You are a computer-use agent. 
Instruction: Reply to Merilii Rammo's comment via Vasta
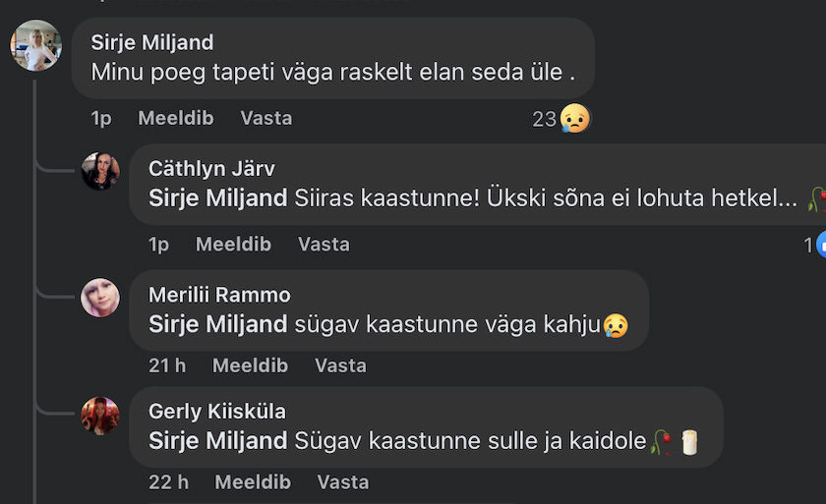point(340,365)
